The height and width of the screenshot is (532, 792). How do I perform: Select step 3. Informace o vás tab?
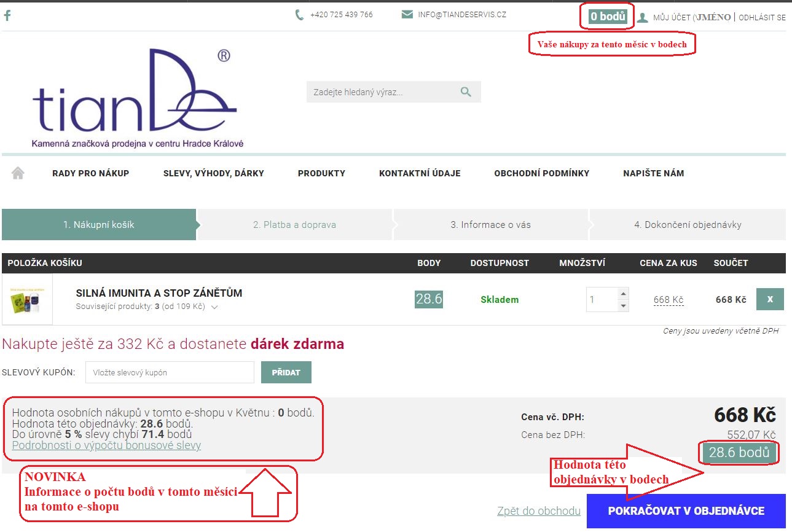point(490,224)
